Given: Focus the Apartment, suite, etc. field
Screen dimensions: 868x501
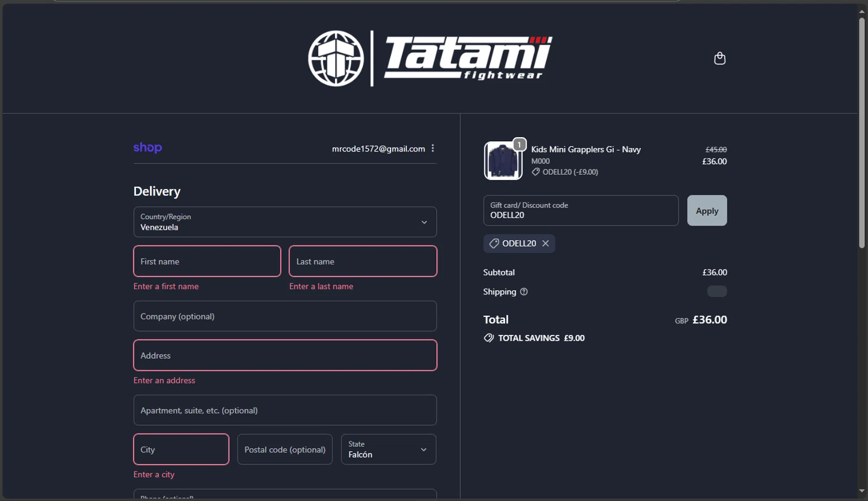Looking at the screenshot, I should click(x=285, y=410).
